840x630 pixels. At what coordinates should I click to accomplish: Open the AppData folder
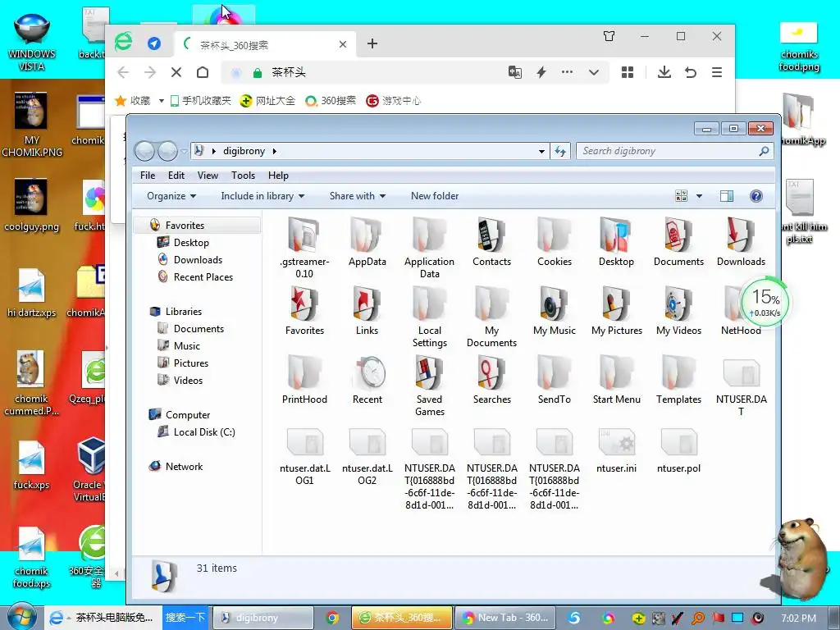point(367,242)
